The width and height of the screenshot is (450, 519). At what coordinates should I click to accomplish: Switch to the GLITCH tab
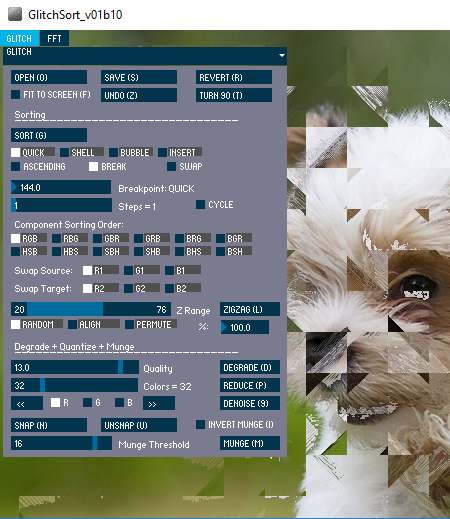19,39
